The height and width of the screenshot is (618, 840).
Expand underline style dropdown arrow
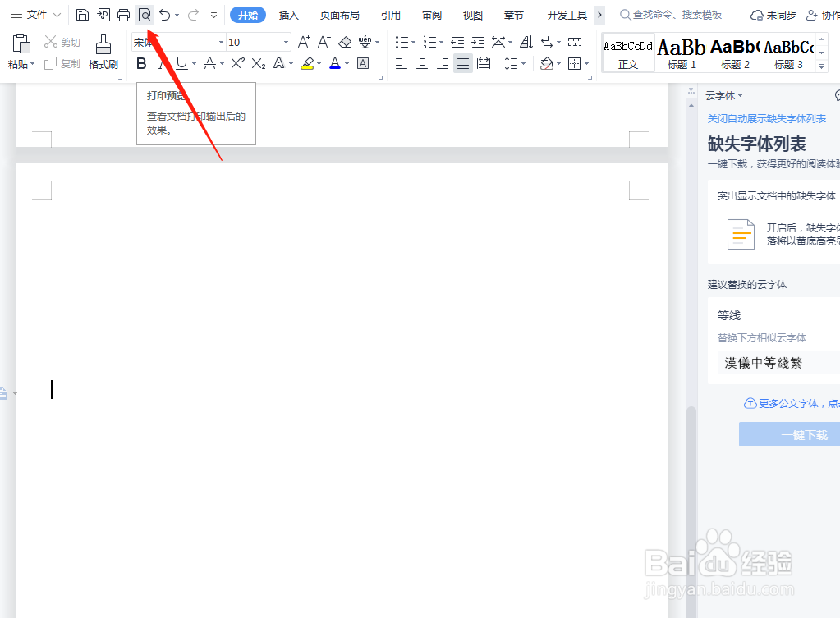coord(194,64)
